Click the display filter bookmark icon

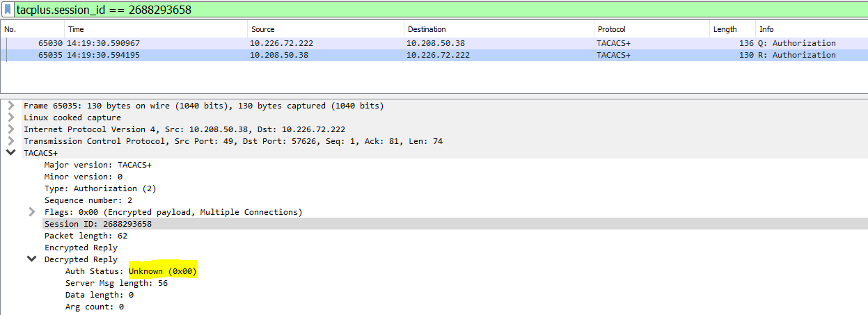(x=8, y=10)
